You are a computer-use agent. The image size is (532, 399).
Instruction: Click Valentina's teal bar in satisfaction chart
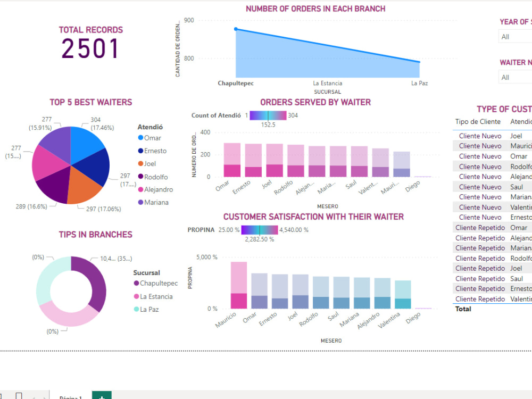pyautogui.click(x=403, y=295)
